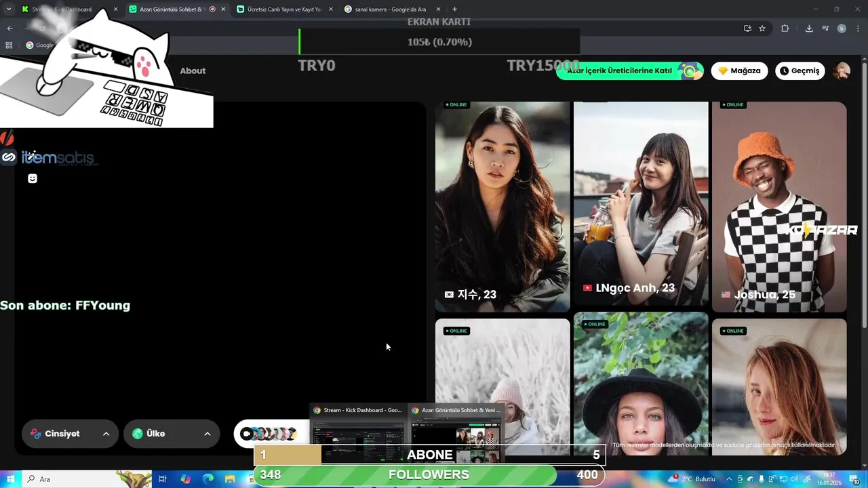Open the profile avatar in Azar header
Viewport: 868px width, 488px height.
(842, 70)
